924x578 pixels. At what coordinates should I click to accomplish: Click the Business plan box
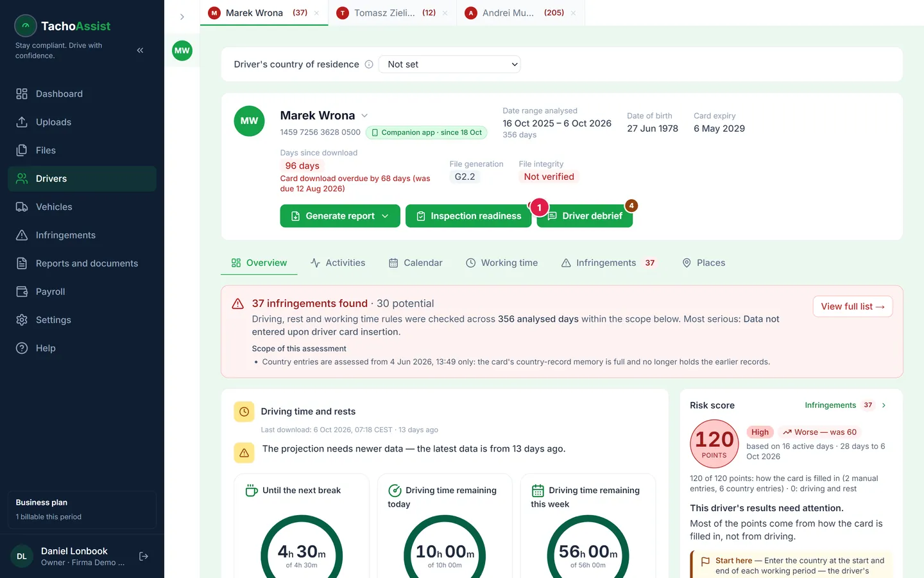pyautogui.click(x=82, y=510)
